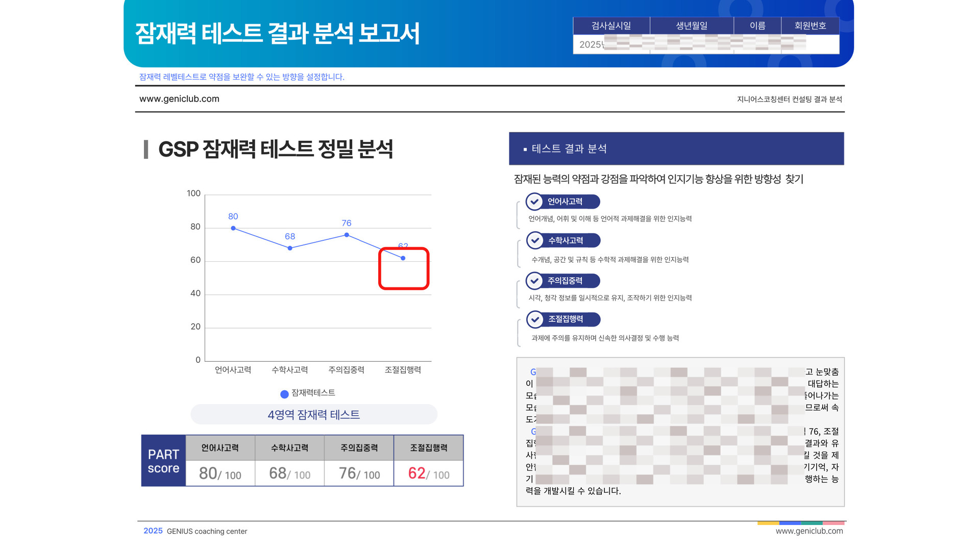This screenshot has width=980, height=551.
Task: Click the checkmark icon beside 언어사고력
Action: click(534, 202)
